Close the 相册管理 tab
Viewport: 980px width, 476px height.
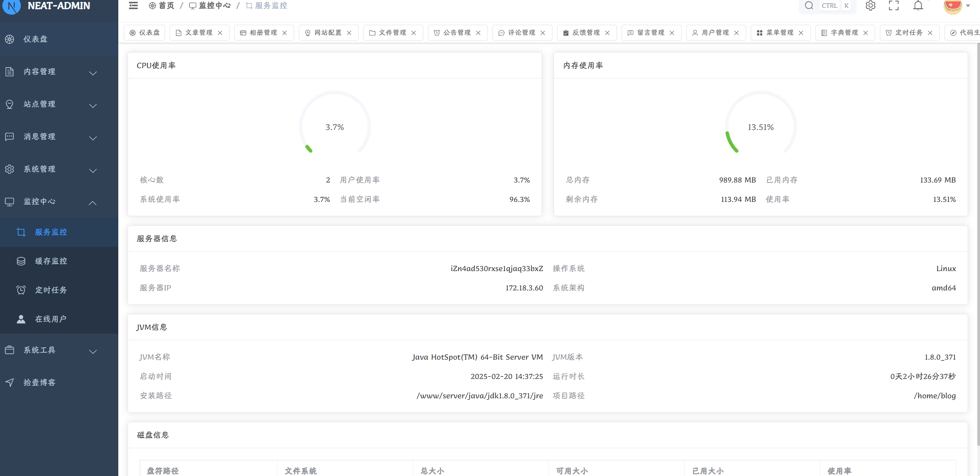[285, 33]
